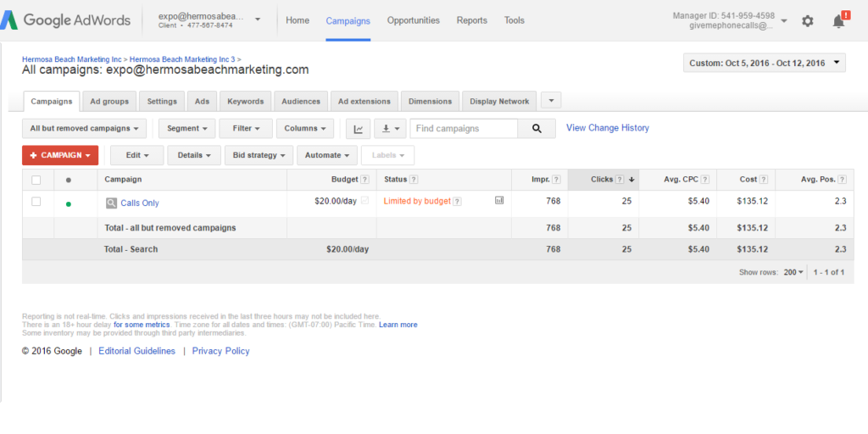Click the View Change History link

(x=607, y=128)
